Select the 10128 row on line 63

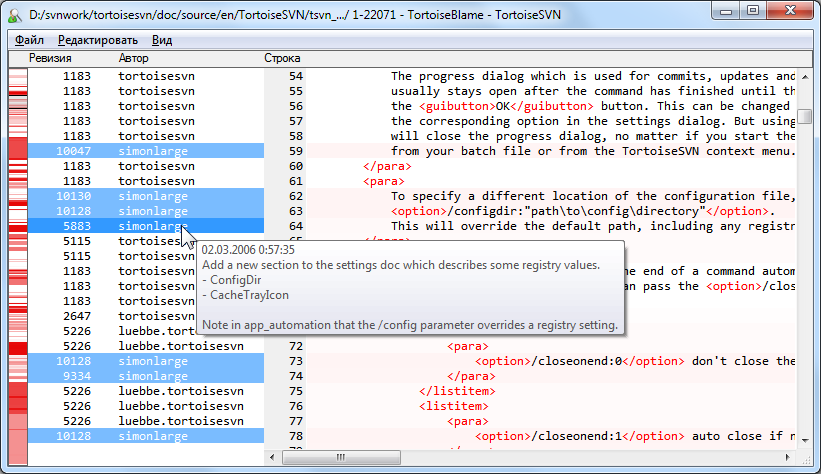146,212
